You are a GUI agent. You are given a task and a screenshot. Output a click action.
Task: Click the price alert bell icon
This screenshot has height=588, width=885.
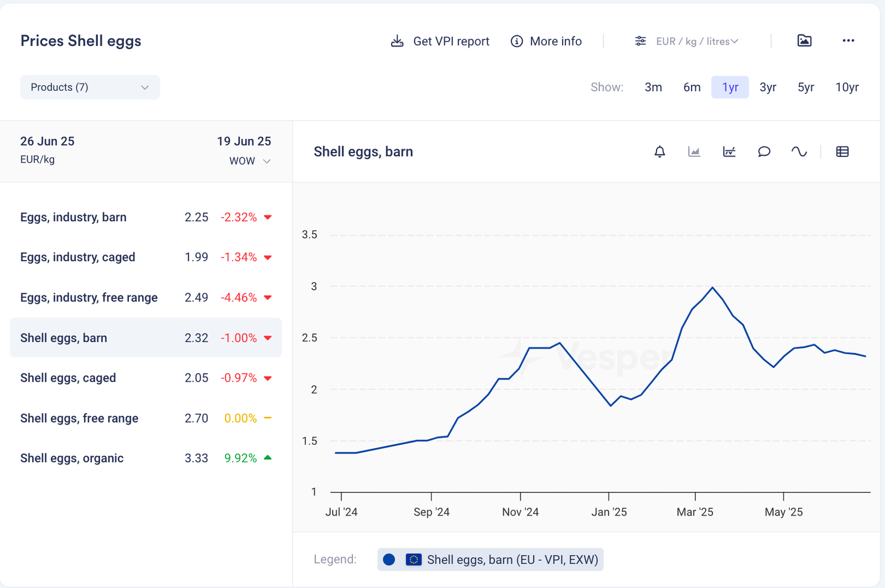point(659,152)
